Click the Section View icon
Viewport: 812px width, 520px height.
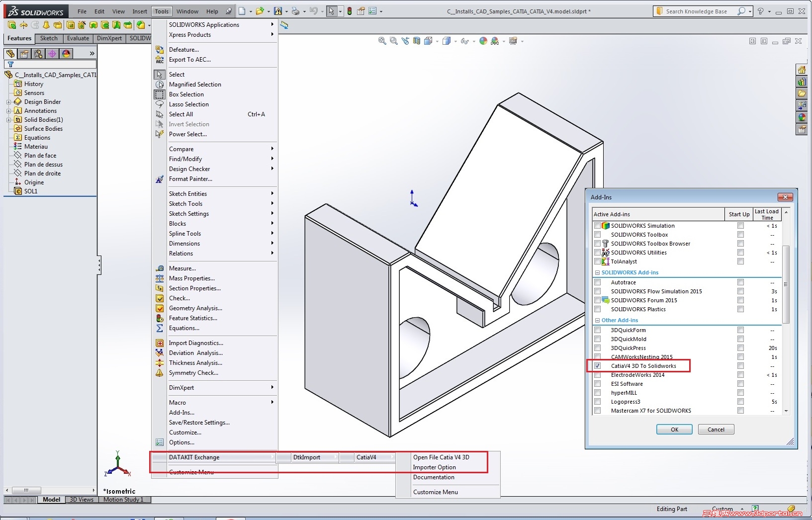pos(417,41)
